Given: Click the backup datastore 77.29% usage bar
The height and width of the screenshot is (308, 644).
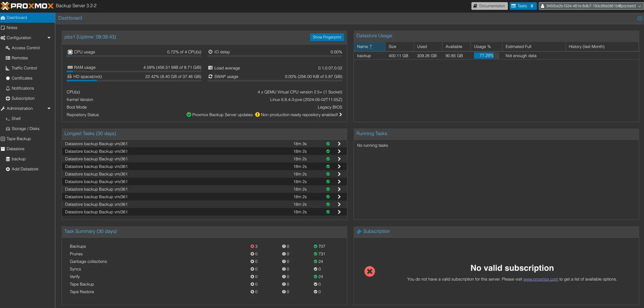Looking at the screenshot, I should point(486,56).
